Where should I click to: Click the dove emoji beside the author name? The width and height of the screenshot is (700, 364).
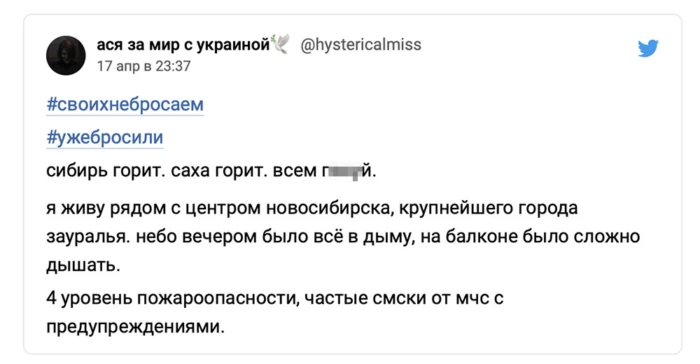click(281, 44)
